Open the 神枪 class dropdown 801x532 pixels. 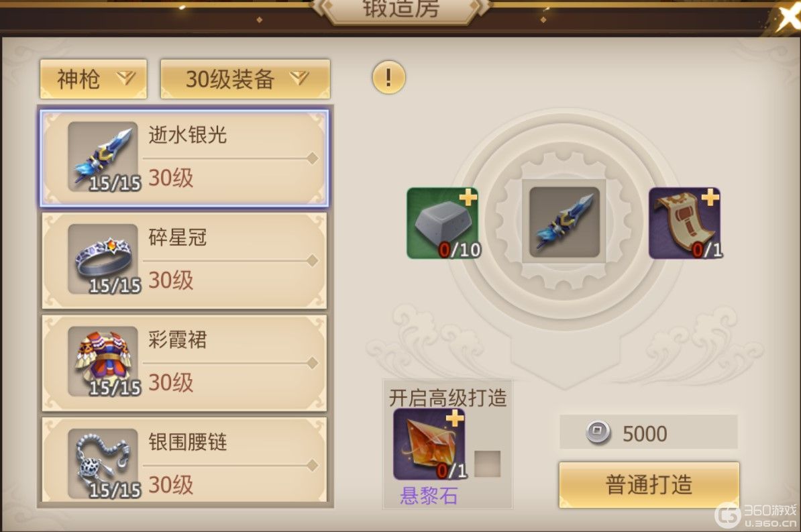93,78
